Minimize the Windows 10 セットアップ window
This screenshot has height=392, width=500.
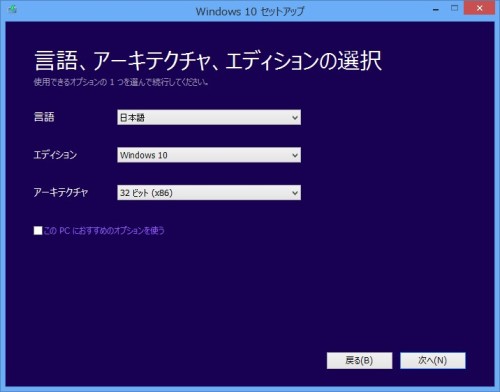435,9
